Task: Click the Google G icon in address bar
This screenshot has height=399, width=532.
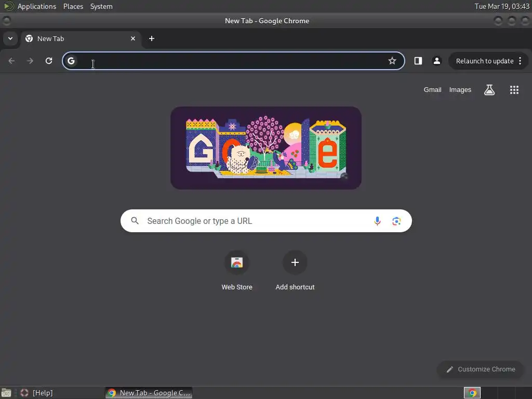Action: [71, 61]
